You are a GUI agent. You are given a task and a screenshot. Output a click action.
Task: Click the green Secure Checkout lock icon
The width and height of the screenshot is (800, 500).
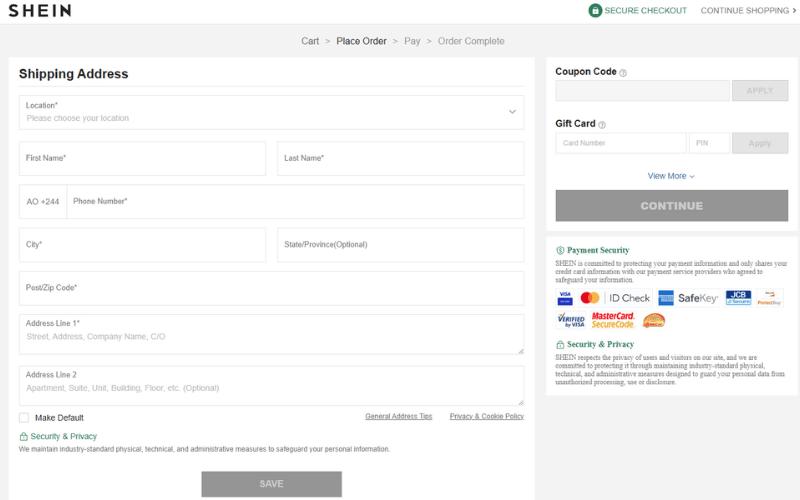pyautogui.click(x=595, y=11)
